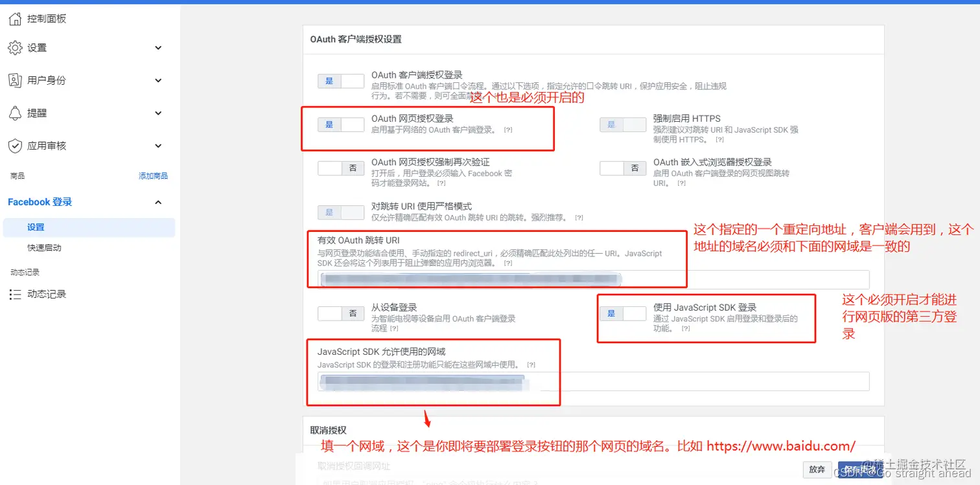Expand the 用户身份 sidebar chevron
980x485 pixels.
coord(158,80)
